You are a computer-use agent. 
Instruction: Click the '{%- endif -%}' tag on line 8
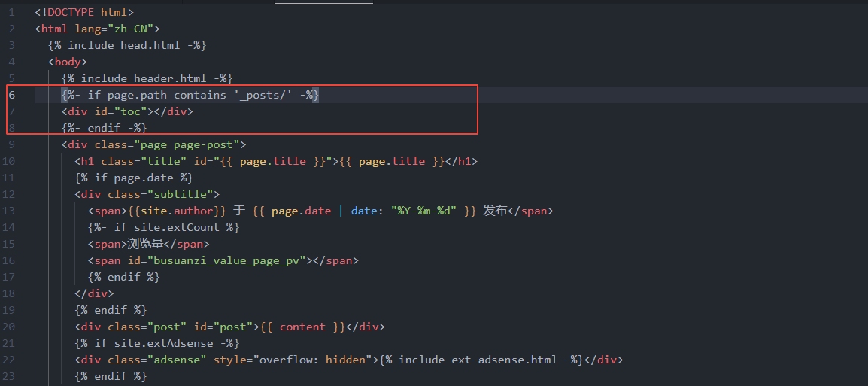pyautogui.click(x=104, y=129)
